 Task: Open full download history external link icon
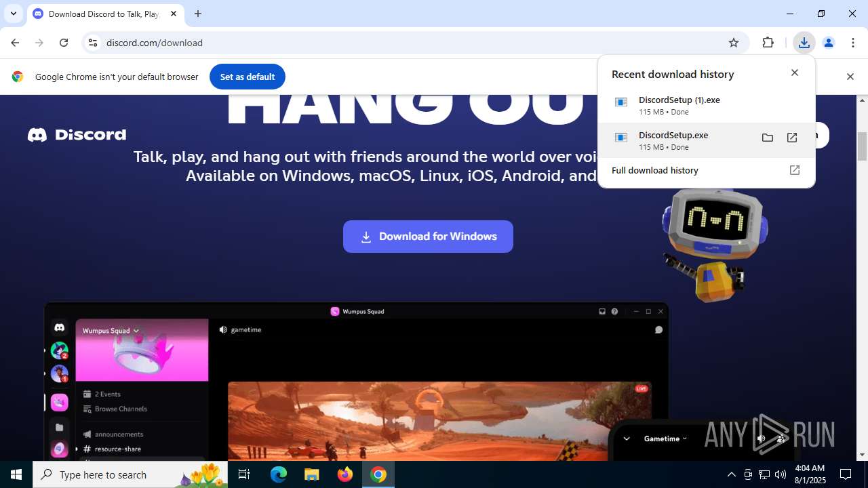click(795, 170)
